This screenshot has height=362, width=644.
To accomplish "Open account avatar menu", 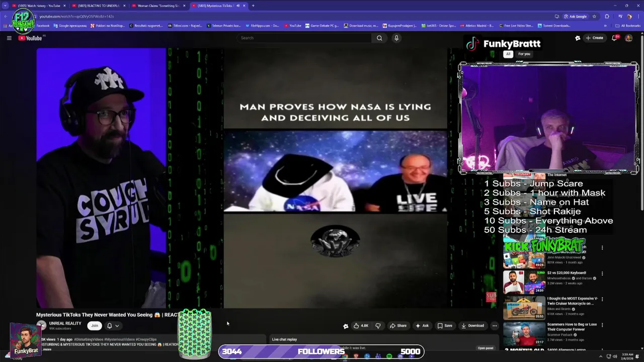I will pos(628,38).
